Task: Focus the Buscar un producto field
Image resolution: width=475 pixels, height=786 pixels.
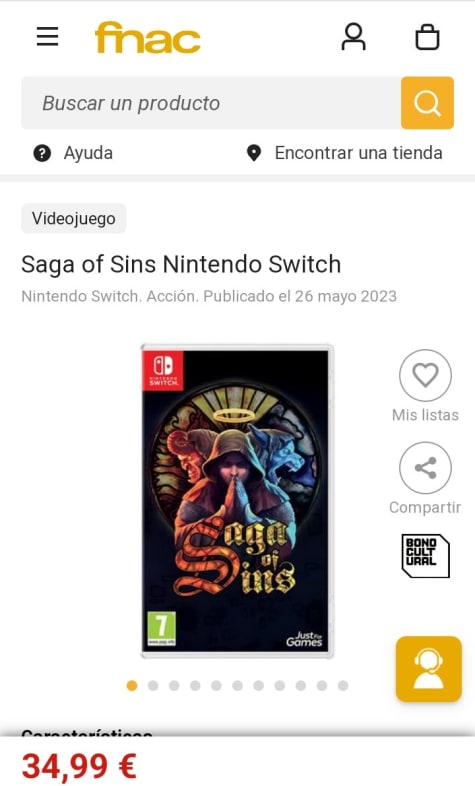Action: point(211,103)
